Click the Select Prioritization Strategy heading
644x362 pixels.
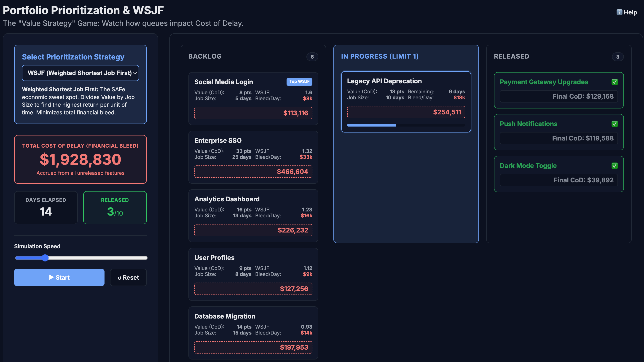(73, 57)
